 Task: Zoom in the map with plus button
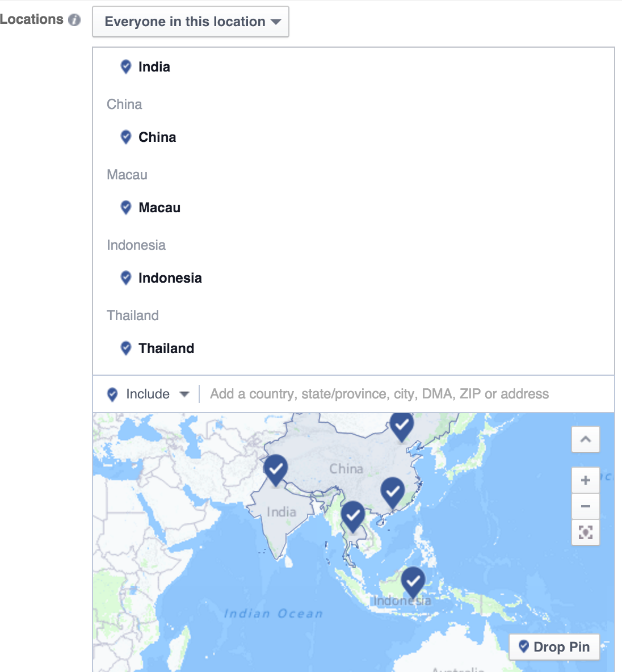point(586,480)
